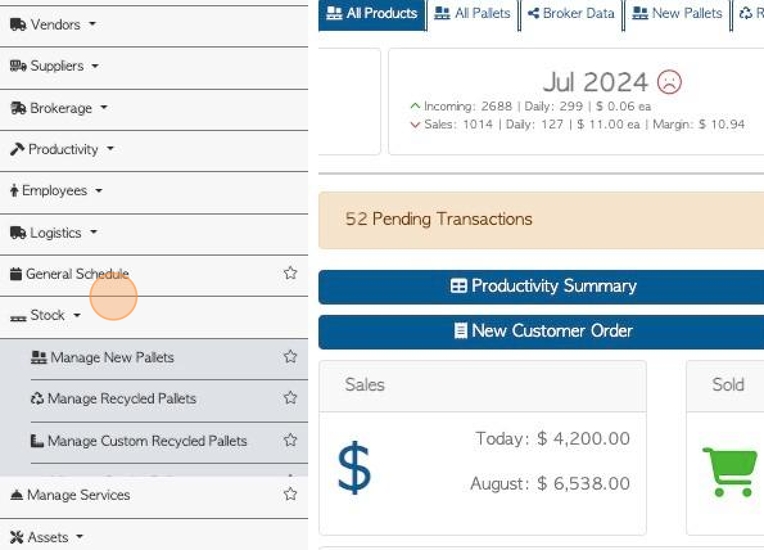Open the 52 Pending Transactions banner
The width and height of the screenshot is (764, 550).
point(541,220)
